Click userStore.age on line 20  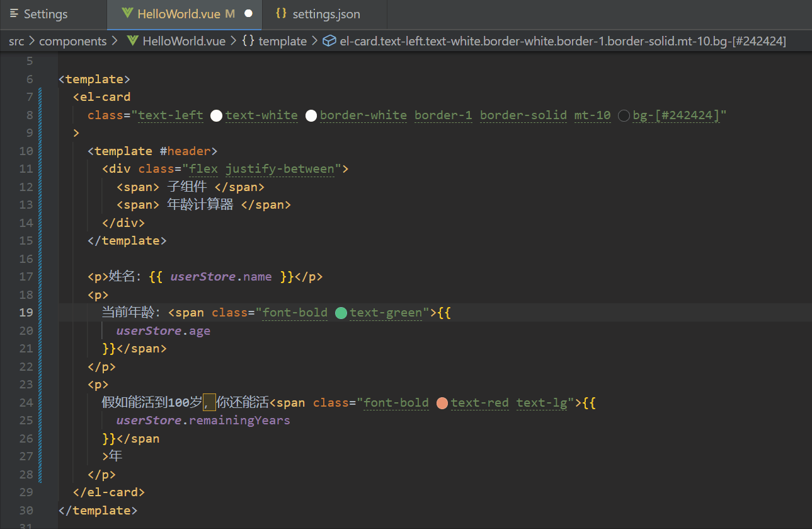pyautogui.click(x=163, y=331)
